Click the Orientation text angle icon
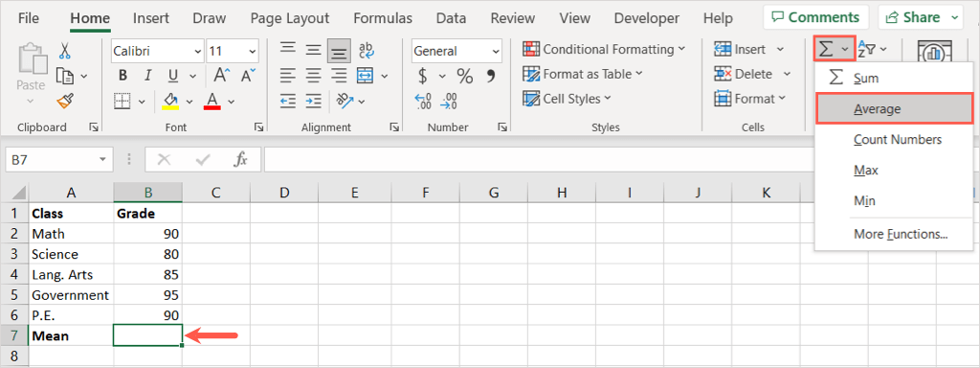 pos(345,100)
